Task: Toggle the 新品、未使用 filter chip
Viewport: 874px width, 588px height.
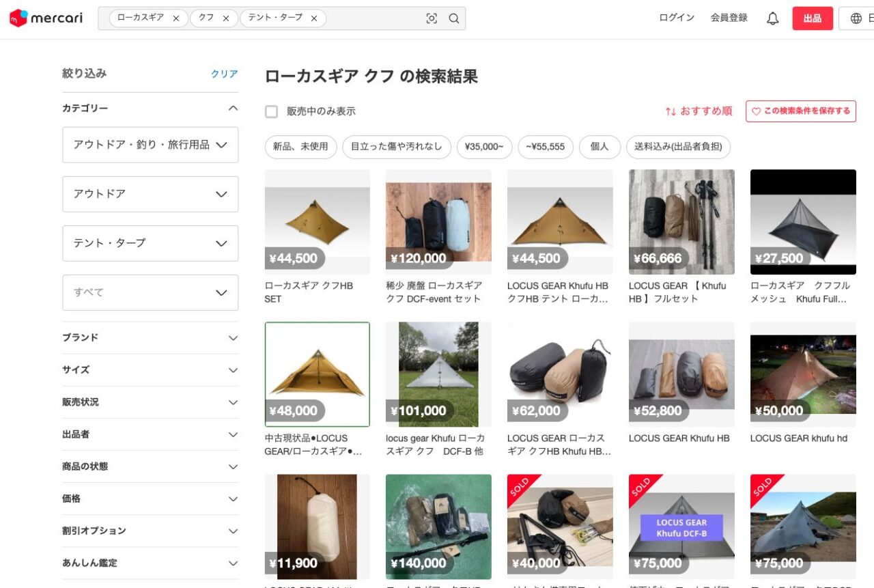Action: click(300, 147)
